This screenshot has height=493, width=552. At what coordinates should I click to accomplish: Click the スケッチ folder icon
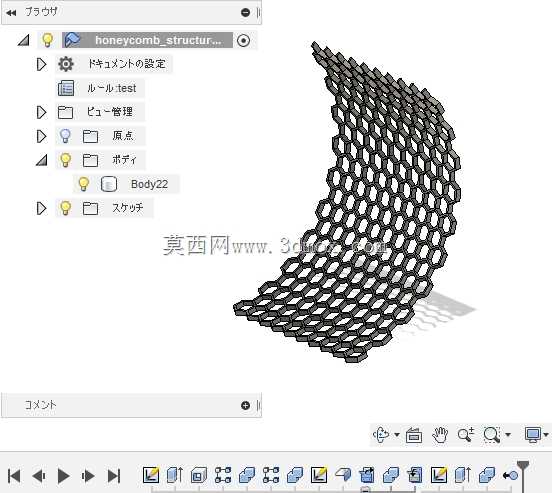click(x=90, y=208)
